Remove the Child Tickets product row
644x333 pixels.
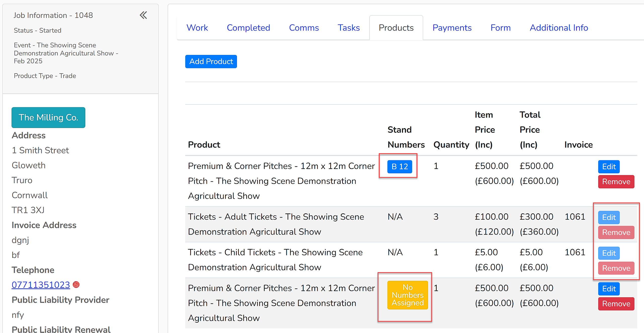pos(616,268)
